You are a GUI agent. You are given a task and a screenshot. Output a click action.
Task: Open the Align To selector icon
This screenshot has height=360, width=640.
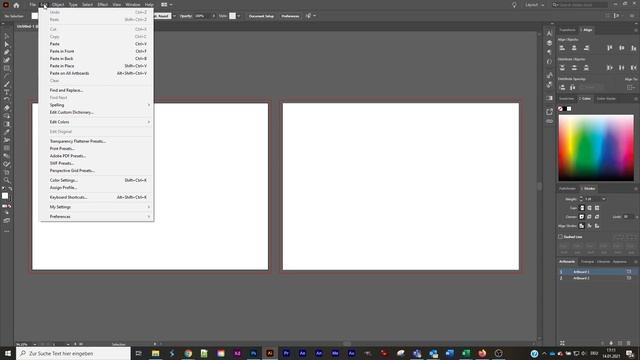[x=631, y=87]
